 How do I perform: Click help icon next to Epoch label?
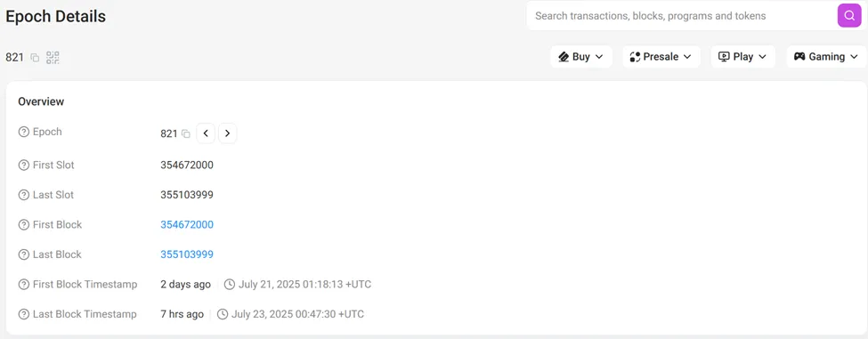[24, 133]
